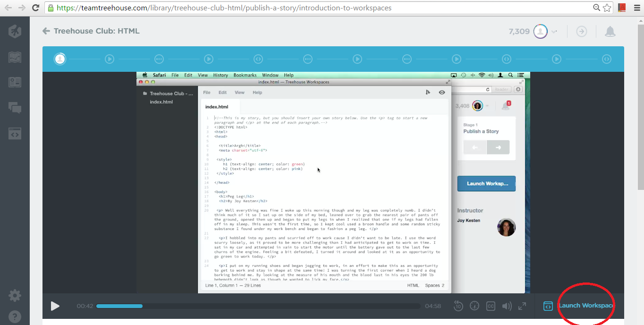
Task: Open Window menu in the video menubar
Action: [270, 75]
